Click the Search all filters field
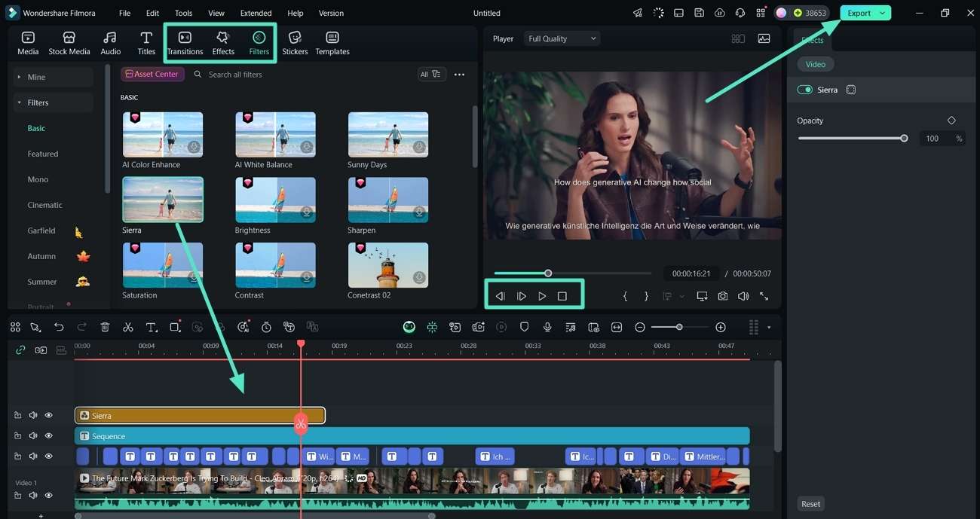This screenshot has height=519, width=980. [302, 75]
